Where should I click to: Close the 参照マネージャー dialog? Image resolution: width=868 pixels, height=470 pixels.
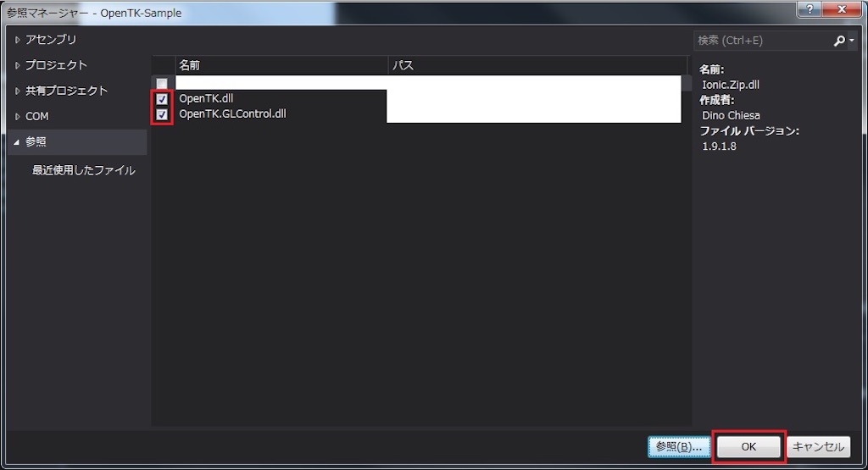(x=842, y=8)
